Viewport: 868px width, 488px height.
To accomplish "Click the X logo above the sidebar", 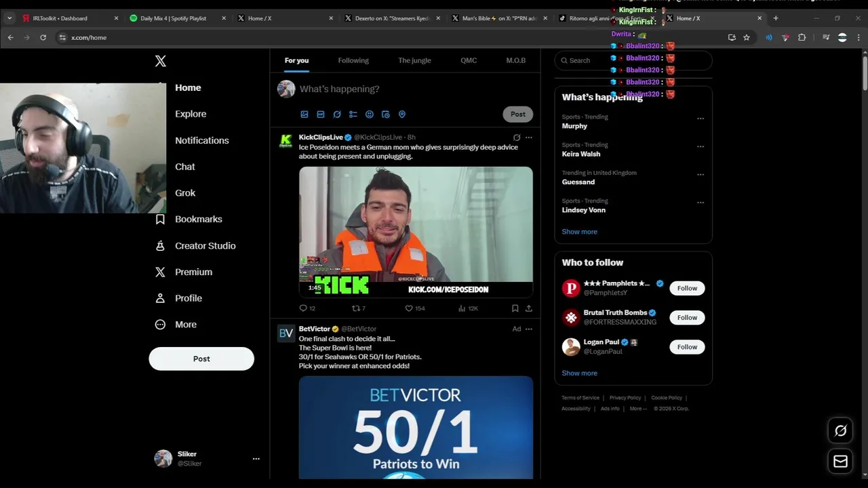I will (x=160, y=61).
